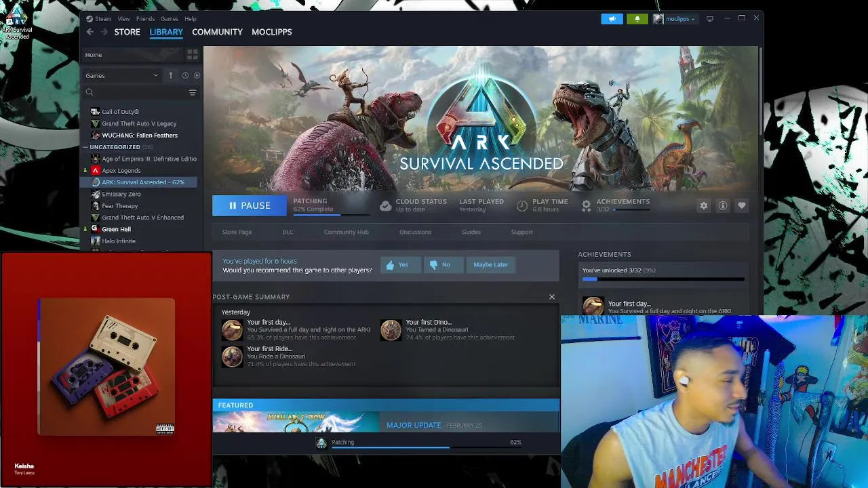Select Fear Therapy in the library list
The image size is (868, 488).
coord(119,206)
